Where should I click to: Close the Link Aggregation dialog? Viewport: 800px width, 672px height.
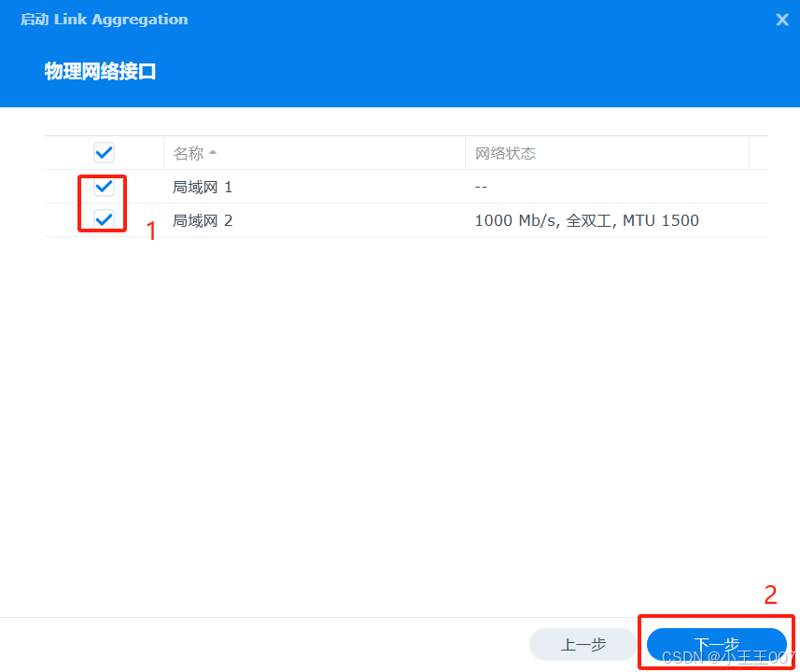pyautogui.click(x=781, y=20)
